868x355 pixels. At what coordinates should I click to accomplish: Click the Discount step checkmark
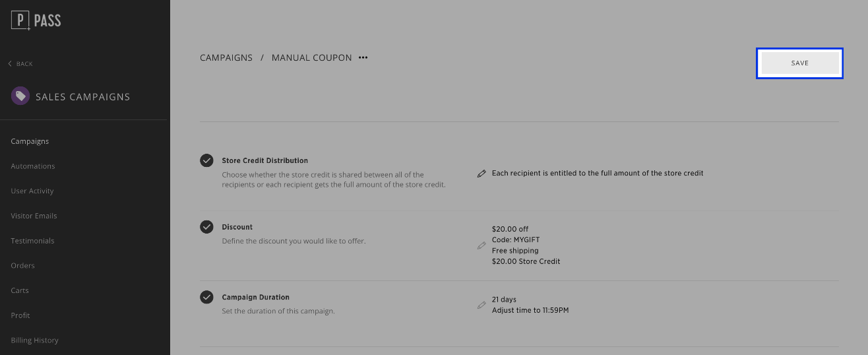(x=206, y=227)
